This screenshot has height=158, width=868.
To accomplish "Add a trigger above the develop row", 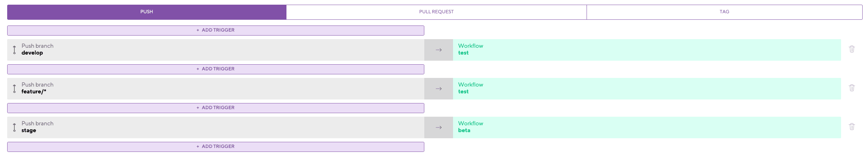I will pos(215,31).
